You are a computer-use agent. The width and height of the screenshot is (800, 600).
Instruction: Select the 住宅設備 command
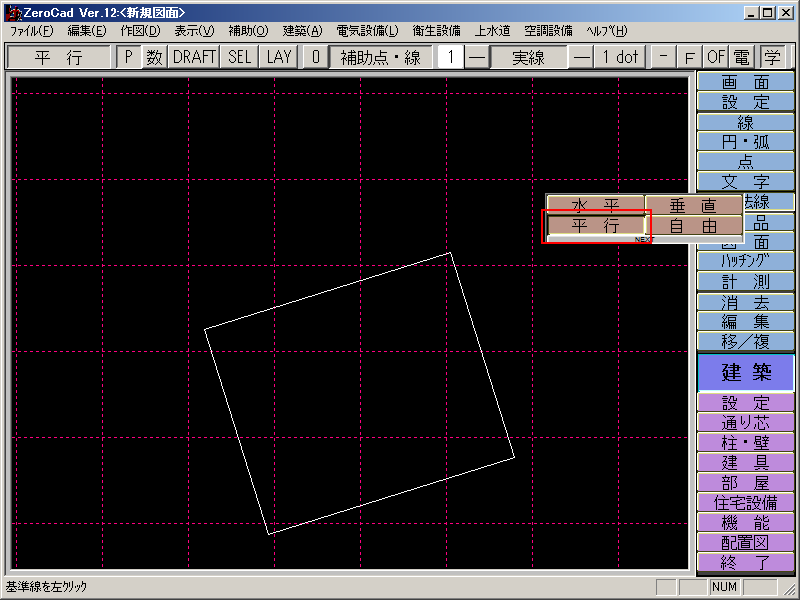pos(745,503)
